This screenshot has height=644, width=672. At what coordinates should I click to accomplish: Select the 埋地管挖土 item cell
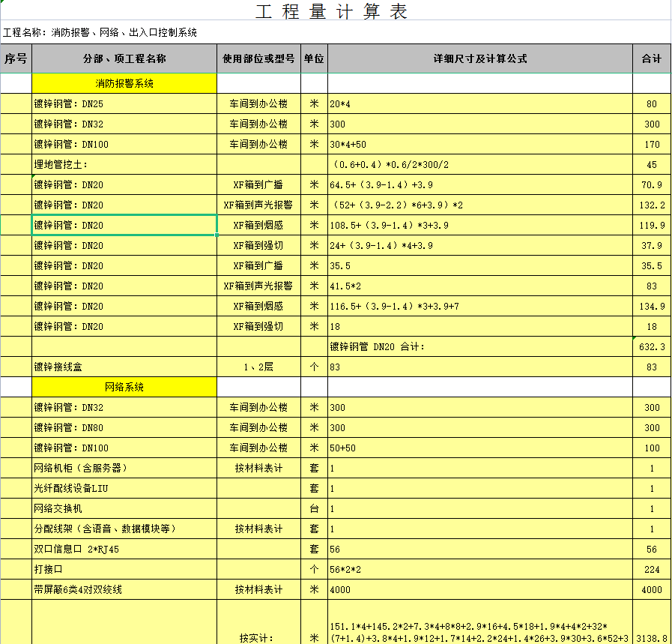(124, 165)
